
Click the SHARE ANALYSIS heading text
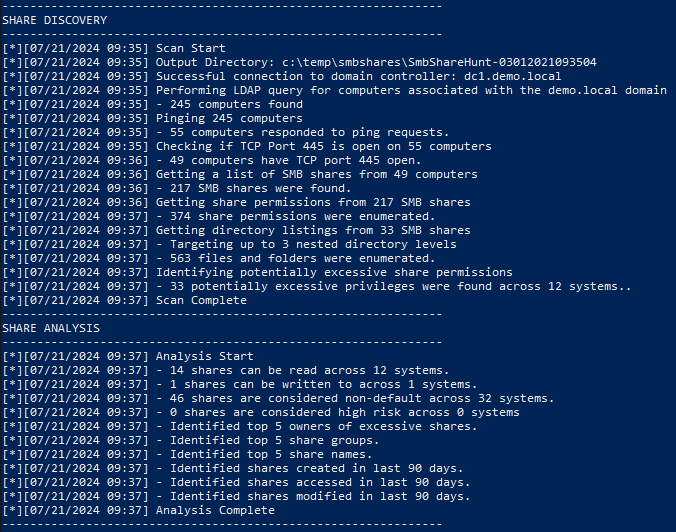[50, 328]
